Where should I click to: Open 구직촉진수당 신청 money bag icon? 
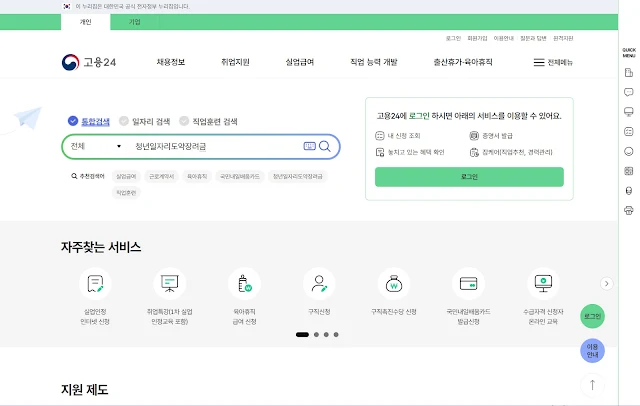(x=394, y=284)
